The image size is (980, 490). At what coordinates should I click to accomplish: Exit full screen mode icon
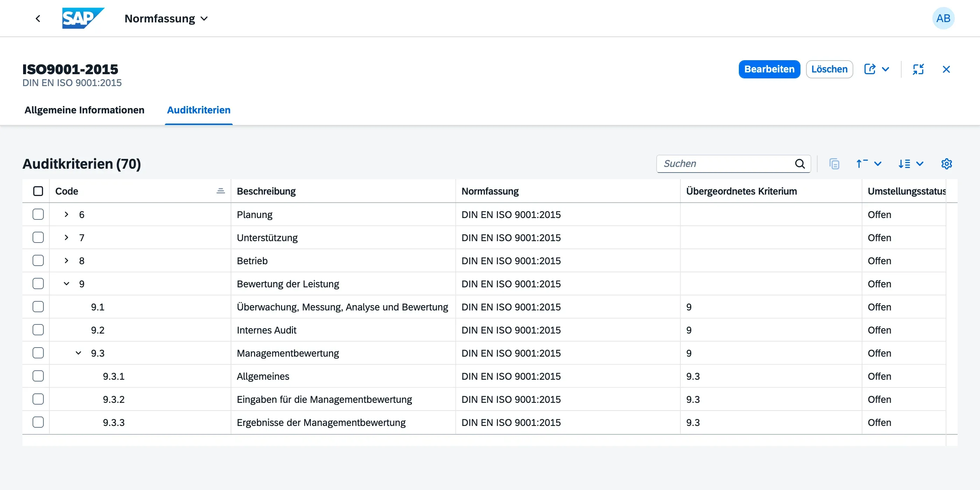(x=918, y=69)
